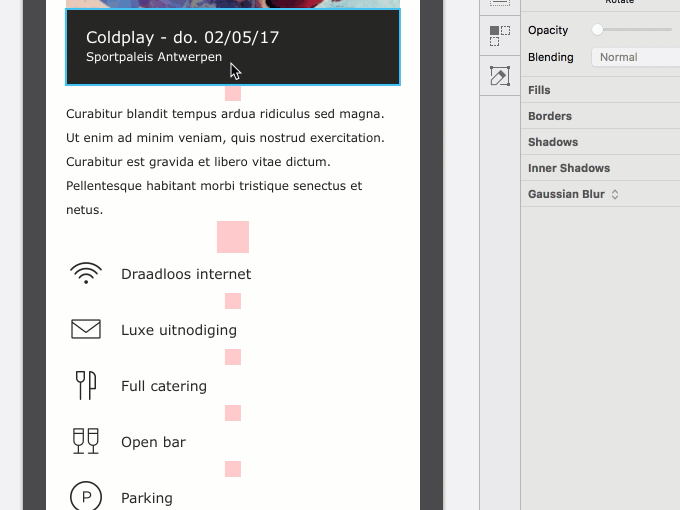
Task: Click the 'Draadloos internet' label
Action: click(x=186, y=274)
